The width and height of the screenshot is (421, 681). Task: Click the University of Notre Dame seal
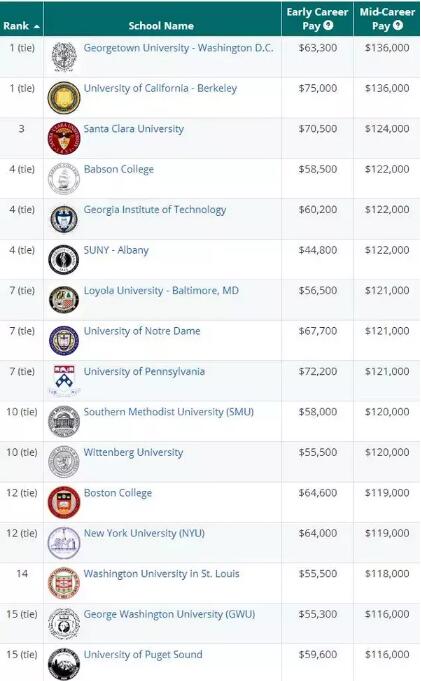tap(64, 340)
